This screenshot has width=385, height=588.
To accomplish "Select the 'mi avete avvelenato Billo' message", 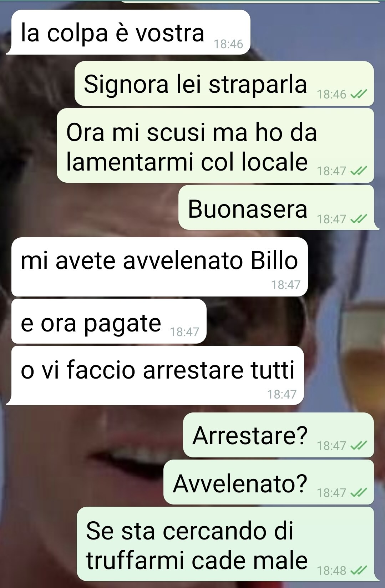I will pos(159,267).
